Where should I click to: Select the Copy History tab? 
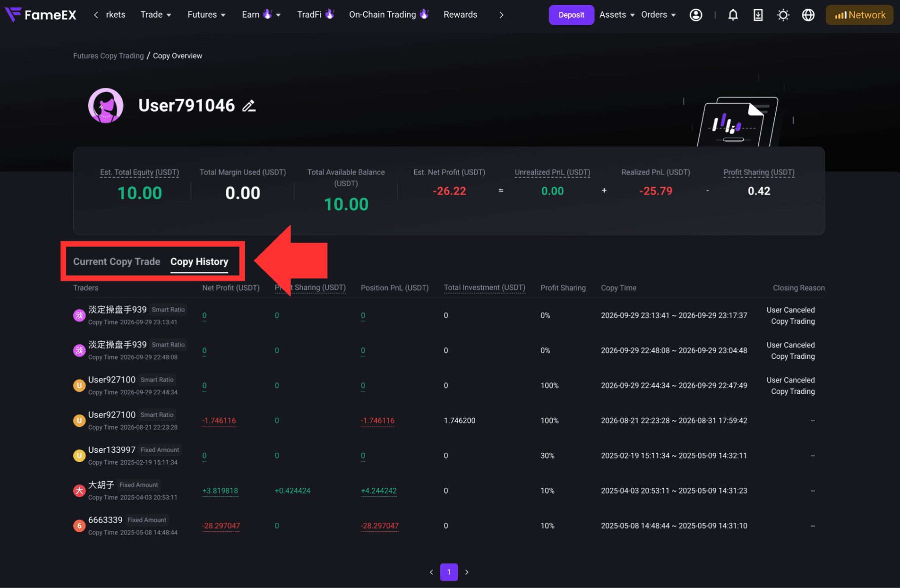tap(199, 262)
